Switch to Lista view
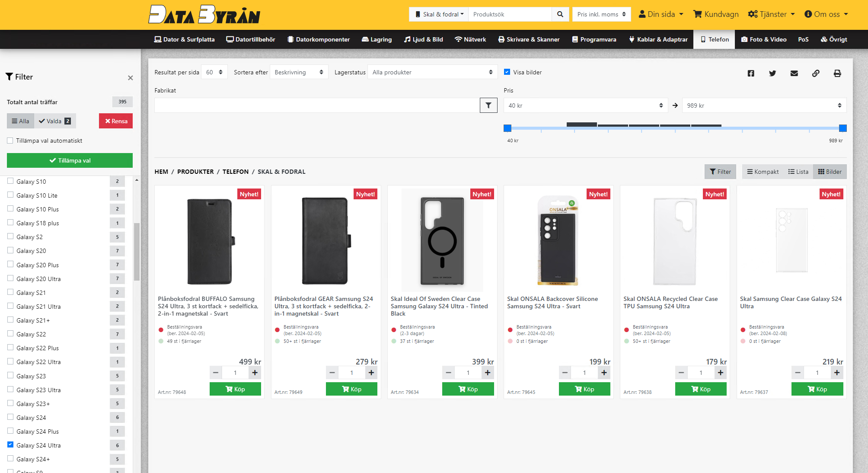 (798, 172)
